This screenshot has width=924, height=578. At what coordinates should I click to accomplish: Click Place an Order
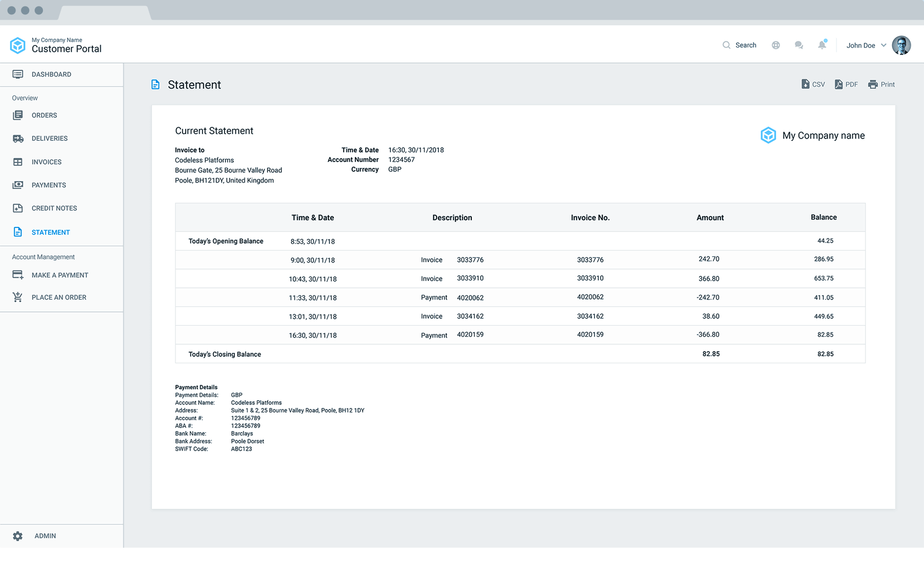click(x=59, y=297)
